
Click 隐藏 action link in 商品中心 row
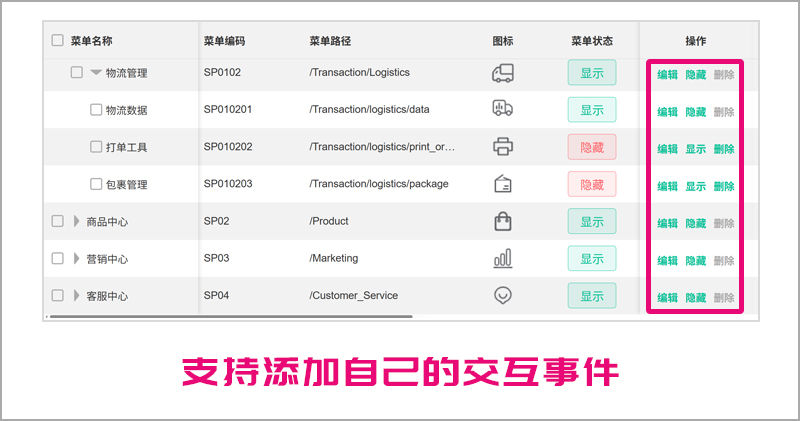(695, 224)
